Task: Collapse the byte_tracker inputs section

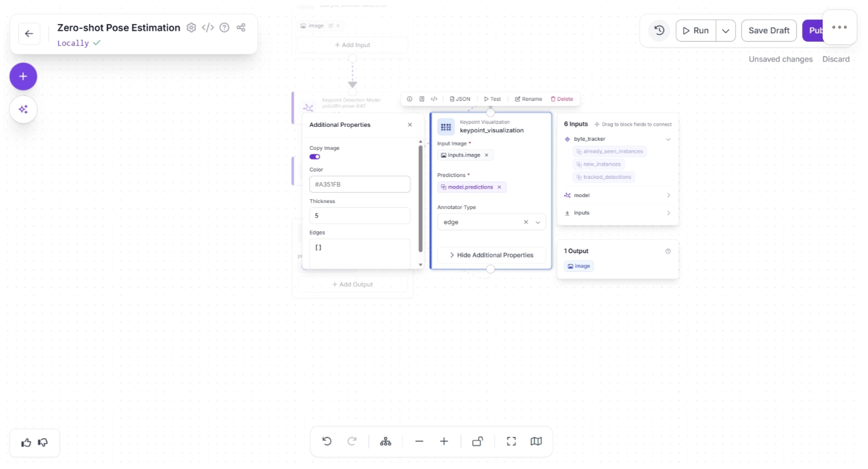Action: 668,139
